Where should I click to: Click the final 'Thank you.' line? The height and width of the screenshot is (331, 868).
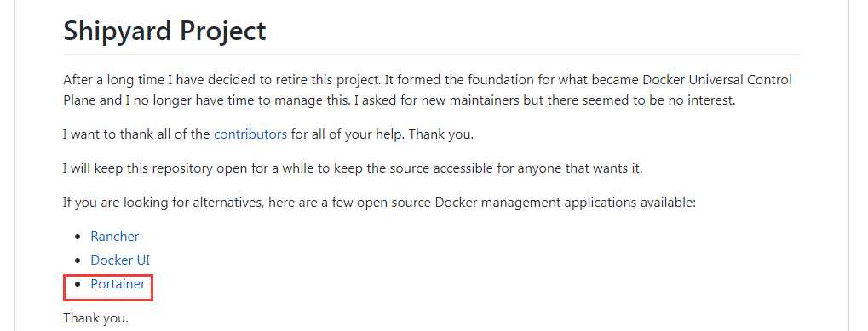(x=95, y=318)
